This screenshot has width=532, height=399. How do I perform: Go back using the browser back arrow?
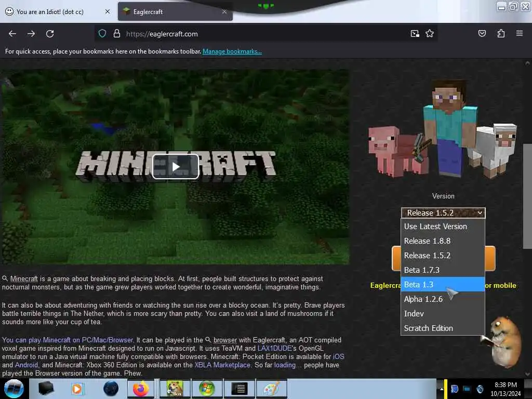pyautogui.click(x=12, y=34)
